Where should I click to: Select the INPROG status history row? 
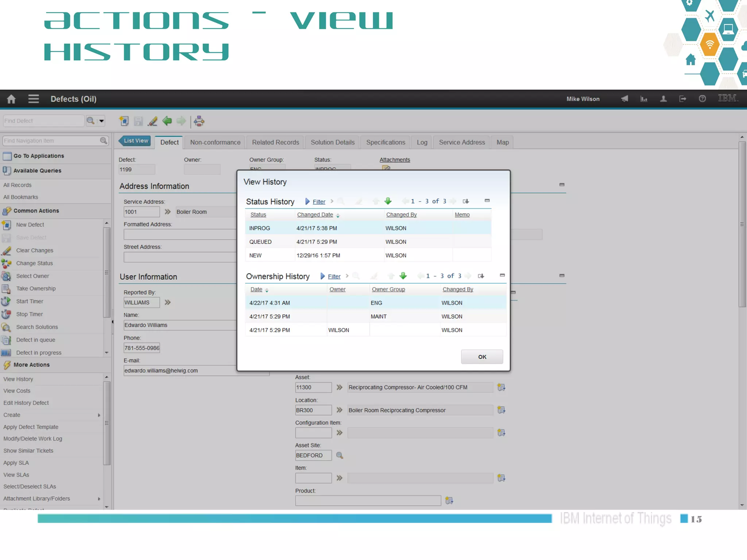click(x=368, y=228)
